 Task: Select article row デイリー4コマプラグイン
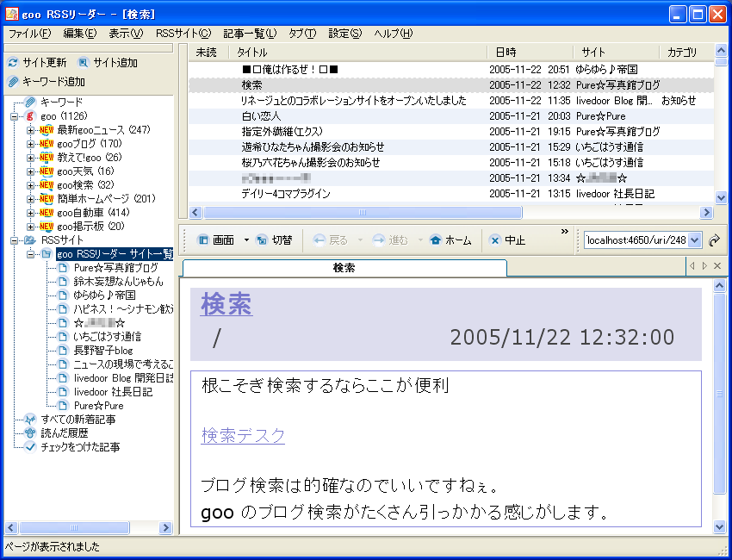click(x=451, y=193)
